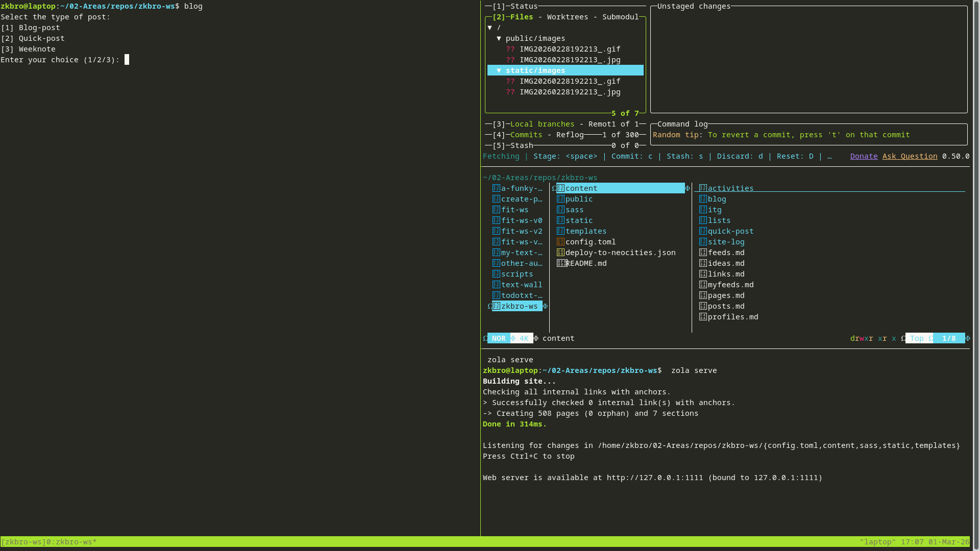Select the untracked IMG20260228192213_.gif under public/images
Screen dimensions: 980x551
570,49
